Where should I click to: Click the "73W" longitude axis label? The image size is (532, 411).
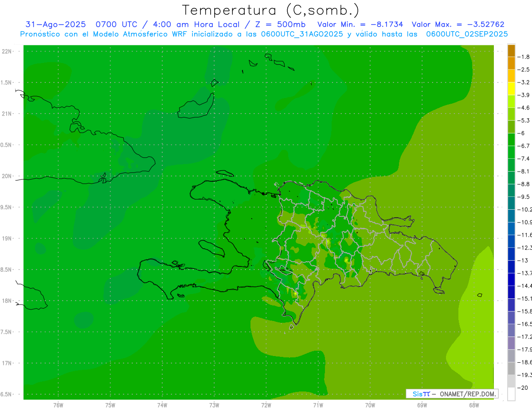click(x=214, y=405)
